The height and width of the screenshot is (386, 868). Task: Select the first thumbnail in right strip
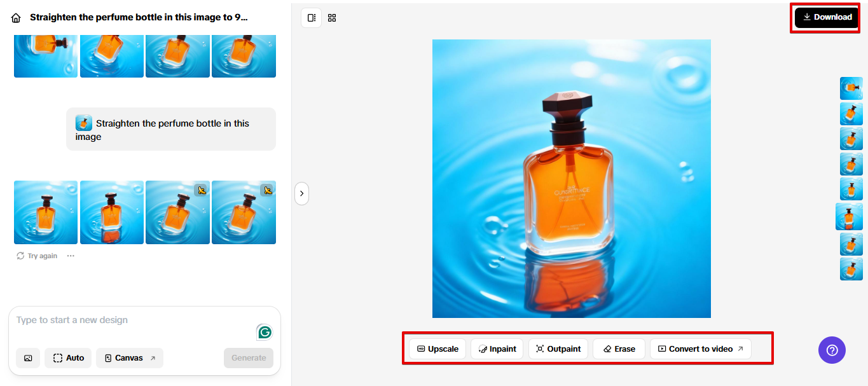click(x=851, y=88)
